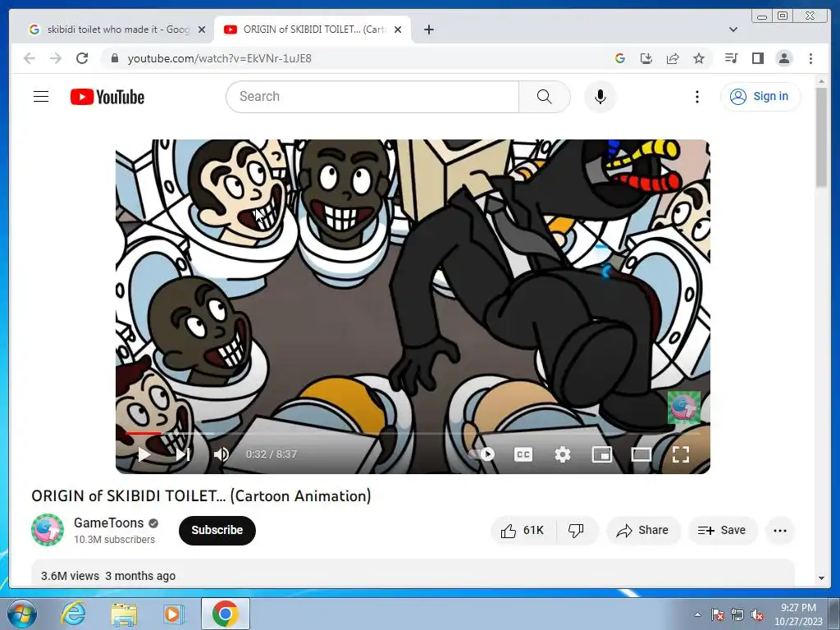Open Windows Media Player from taskbar
The image size is (840, 630).
coord(173,614)
